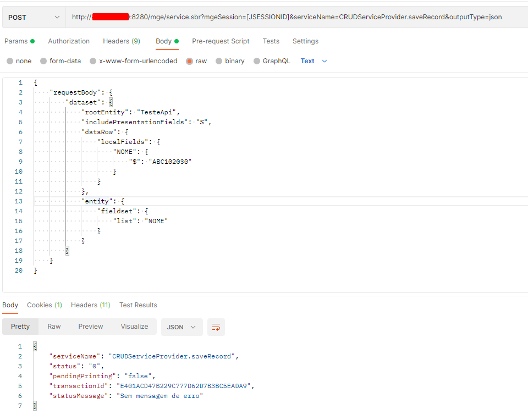This screenshot has height=420, width=528.
Task: Select the binary body option
Action: coord(219,61)
